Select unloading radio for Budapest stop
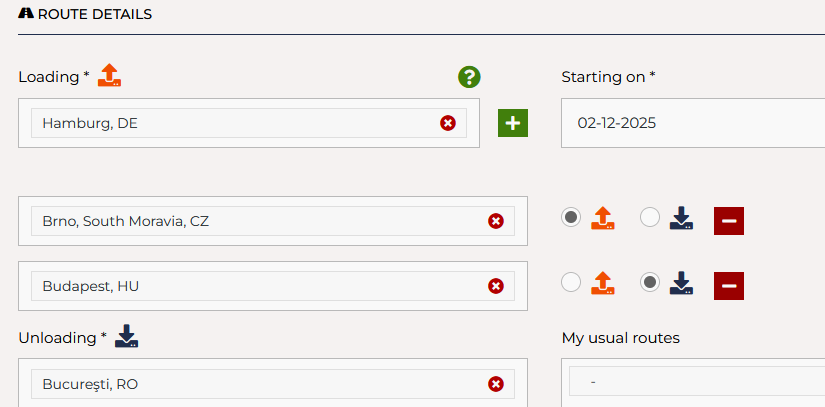Screen dimensions: 825x407 point(650,283)
